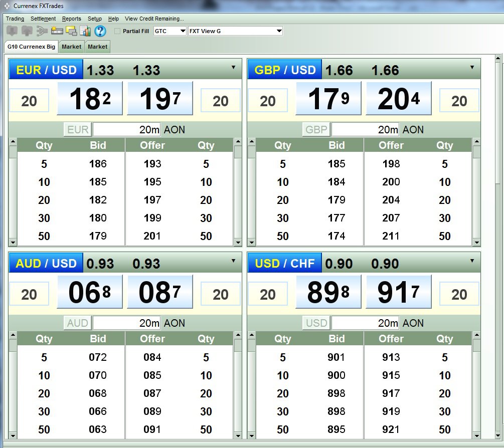504x448 pixels.
Task: Select offer 201 in the EUR / USD depth table
Action: coord(152,236)
